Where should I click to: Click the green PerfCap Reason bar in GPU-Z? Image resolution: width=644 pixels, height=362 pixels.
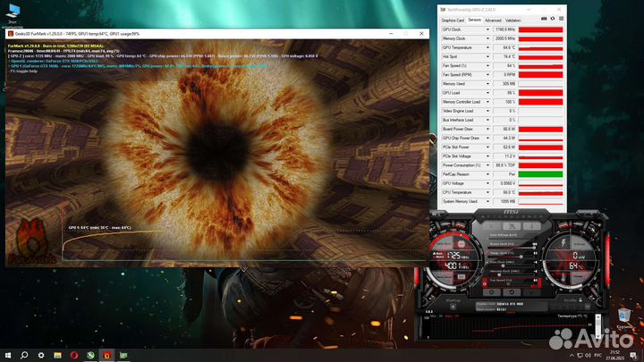[540, 174]
